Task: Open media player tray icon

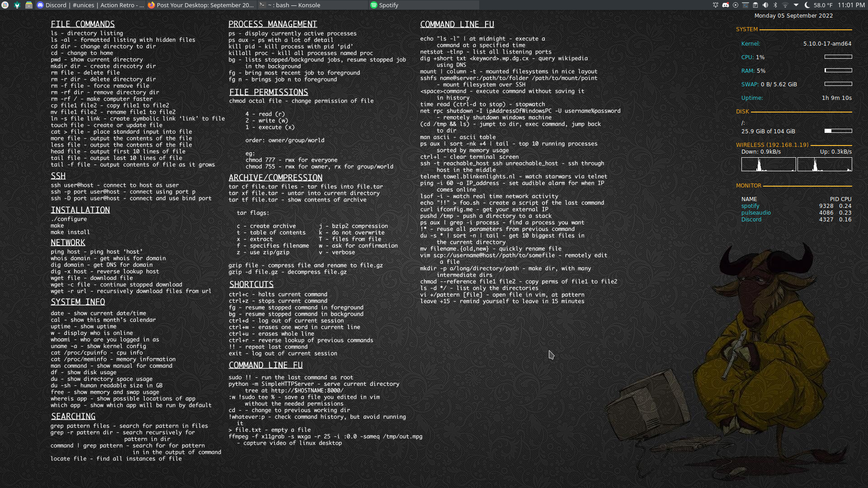Action: (736, 5)
